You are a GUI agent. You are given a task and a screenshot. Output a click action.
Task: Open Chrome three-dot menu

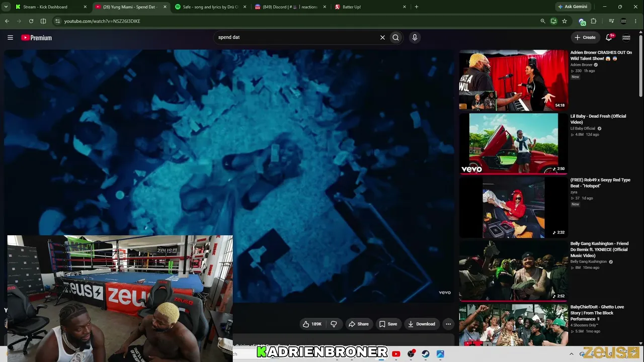pos(636,21)
